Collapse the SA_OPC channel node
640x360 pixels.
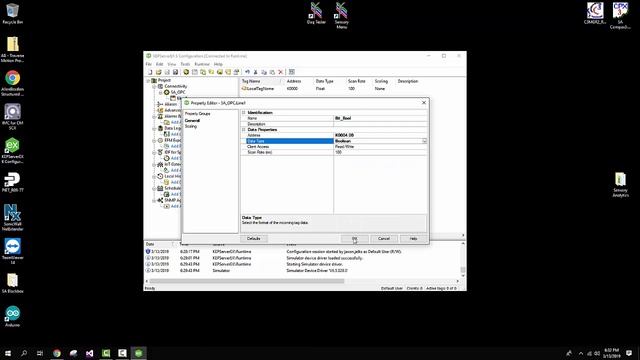[160, 93]
